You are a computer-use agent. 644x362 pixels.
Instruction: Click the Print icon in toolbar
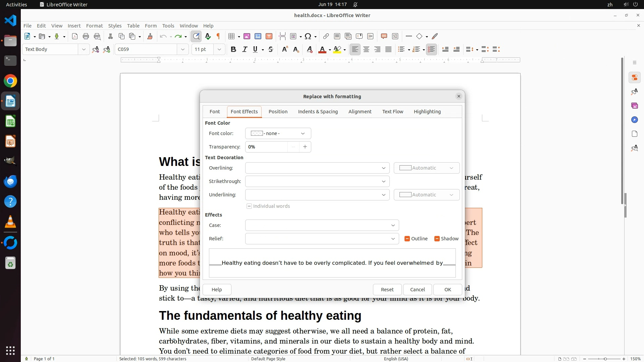(86, 37)
